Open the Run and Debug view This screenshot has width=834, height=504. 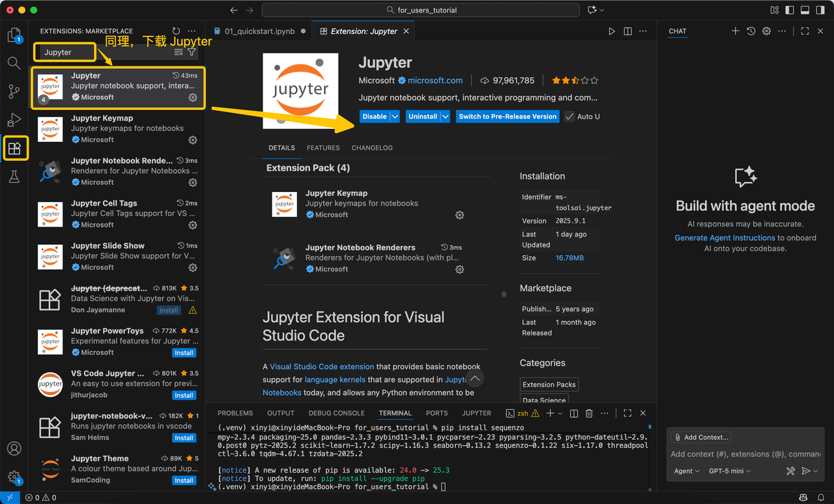click(x=14, y=120)
